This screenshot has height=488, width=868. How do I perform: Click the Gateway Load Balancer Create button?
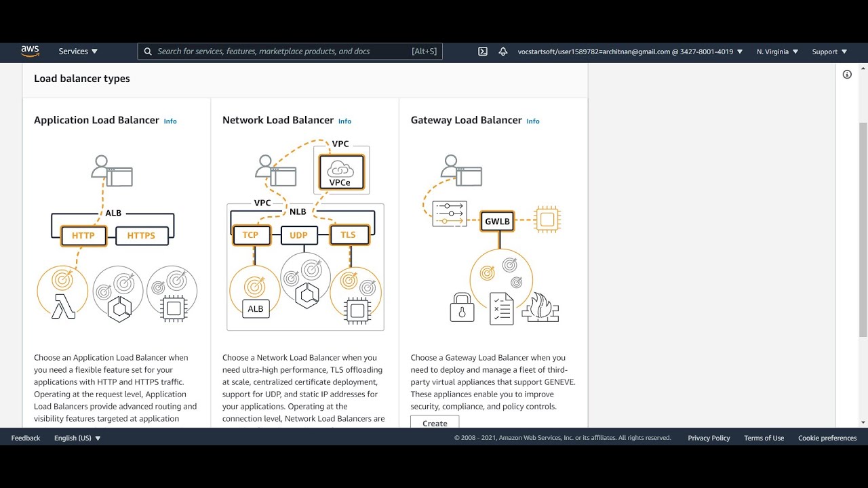pyautogui.click(x=435, y=422)
